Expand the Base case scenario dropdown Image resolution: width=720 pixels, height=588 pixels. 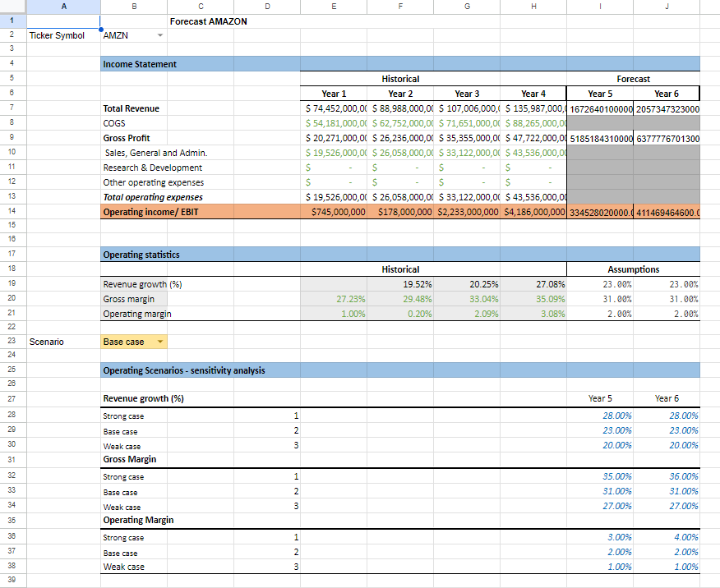click(159, 342)
